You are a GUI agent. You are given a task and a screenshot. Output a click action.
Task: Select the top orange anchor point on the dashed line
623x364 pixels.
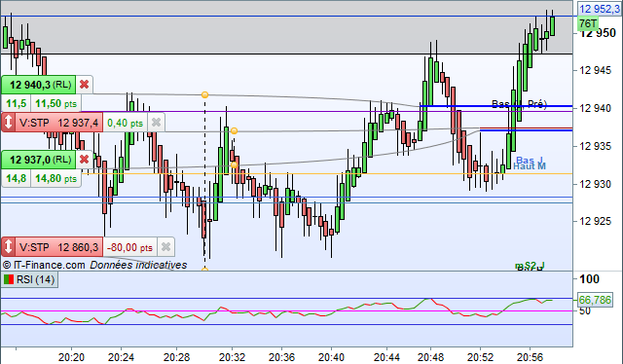point(204,94)
